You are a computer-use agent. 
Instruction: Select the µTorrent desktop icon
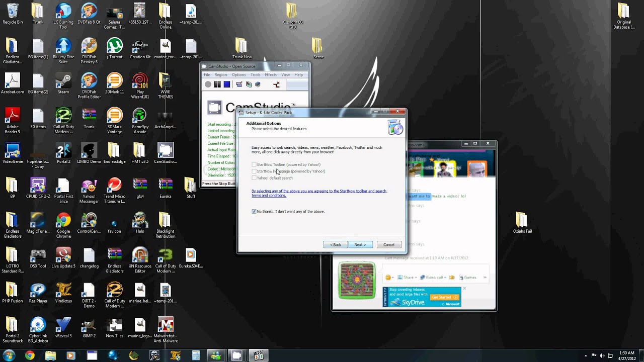[x=115, y=49]
